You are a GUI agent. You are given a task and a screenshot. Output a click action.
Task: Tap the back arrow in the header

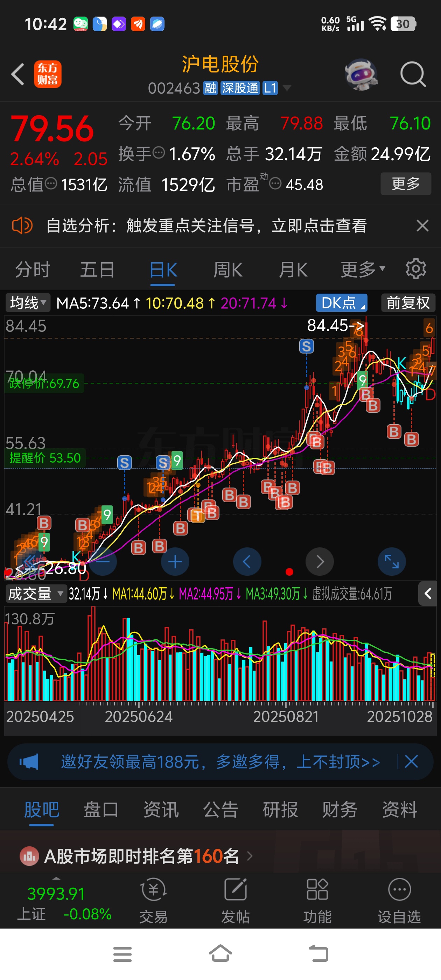coord(18,74)
